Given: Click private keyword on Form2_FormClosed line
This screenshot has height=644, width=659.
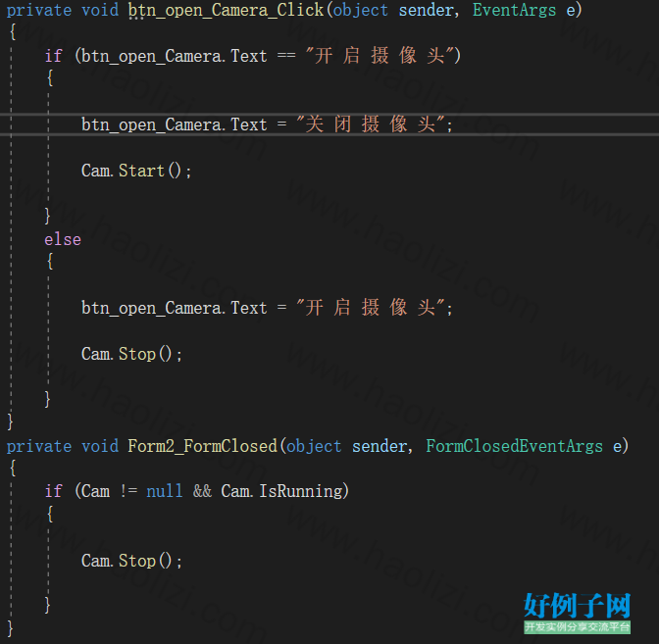Looking at the screenshot, I should [39, 446].
